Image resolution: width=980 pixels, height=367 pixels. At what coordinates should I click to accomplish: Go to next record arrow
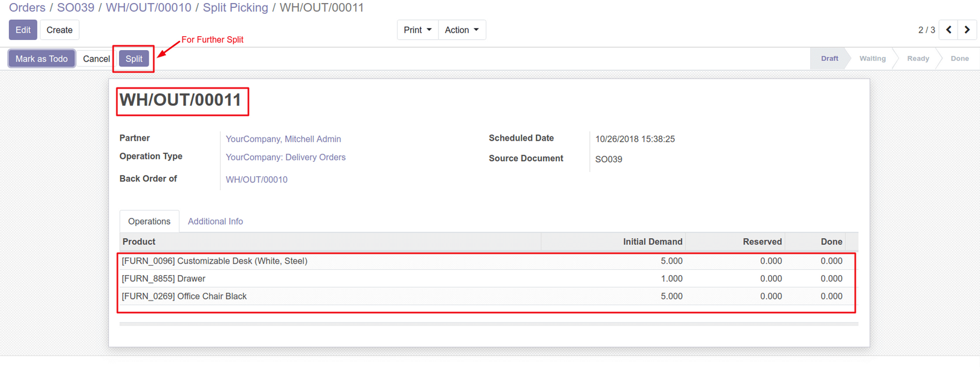(967, 30)
